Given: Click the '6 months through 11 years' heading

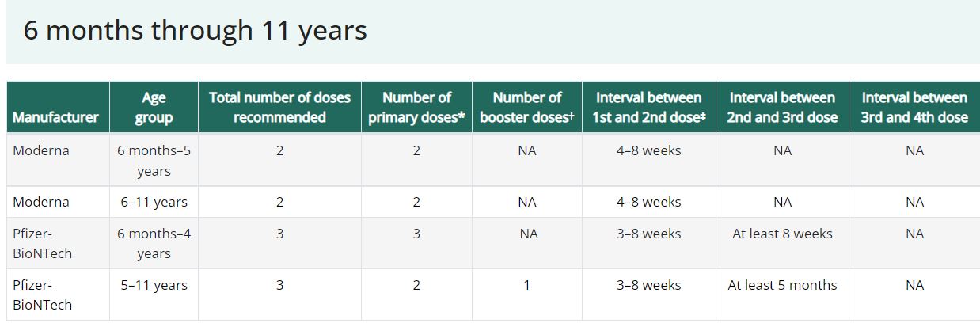Looking at the screenshot, I should 195,30.
